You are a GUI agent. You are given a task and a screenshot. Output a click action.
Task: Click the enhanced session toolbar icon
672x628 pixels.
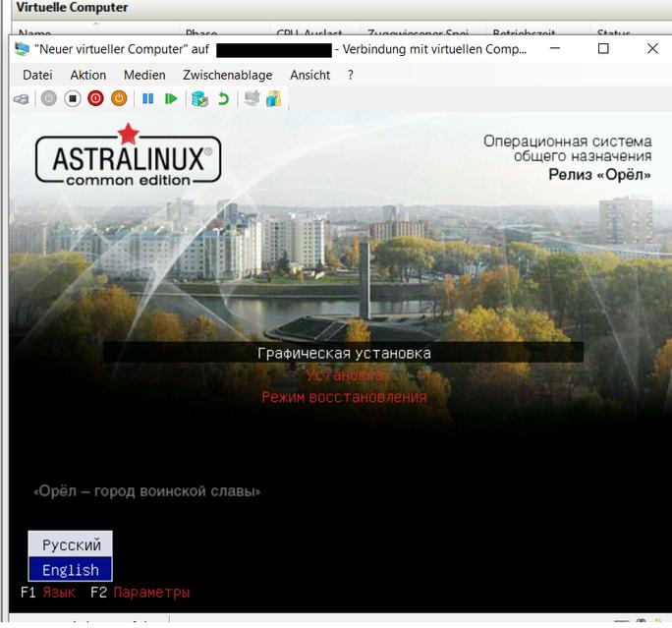(x=252, y=98)
